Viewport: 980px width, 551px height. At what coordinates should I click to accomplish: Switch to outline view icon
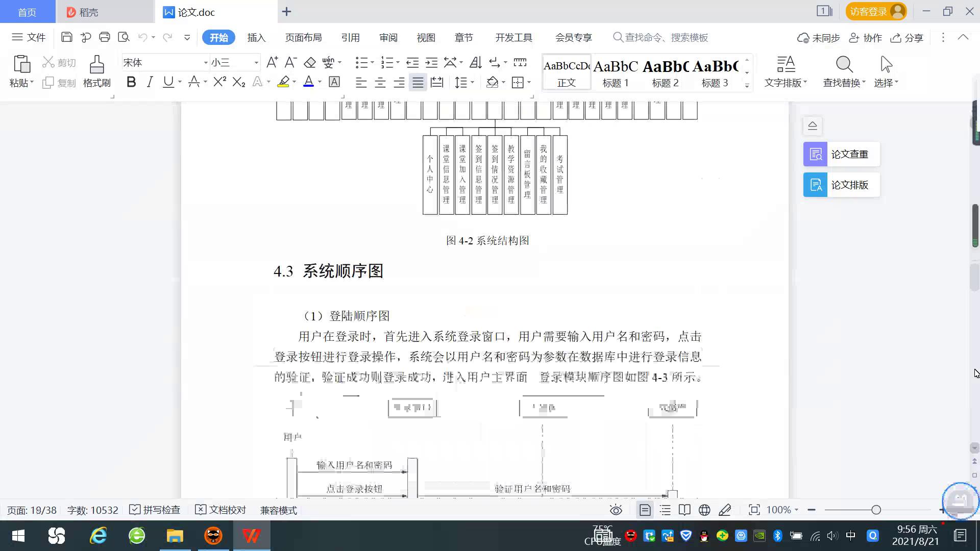click(665, 510)
